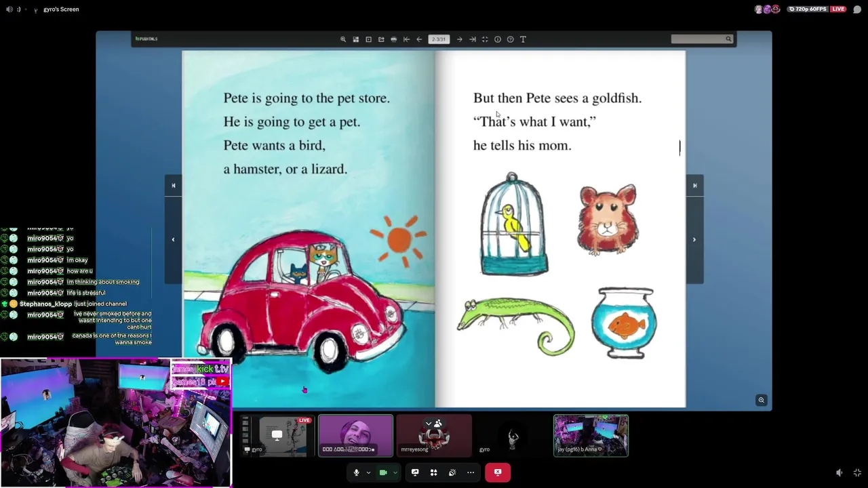Open the soundboard icon in call controls
Image resolution: width=868 pixels, height=488 pixels.
(452, 472)
